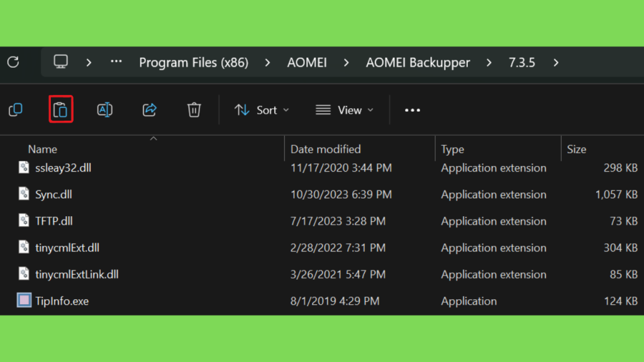Go to Program Files (x86) breadcrumb
The image size is (644, 362).
tap(194, 63)
